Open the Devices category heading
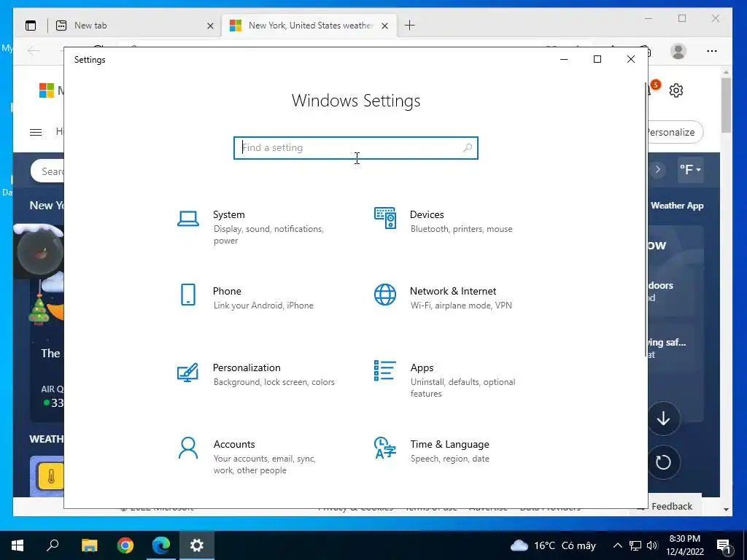 [x=427, y=214]
